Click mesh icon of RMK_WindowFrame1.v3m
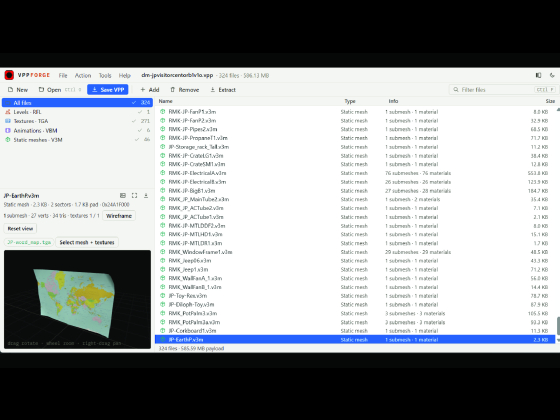The width and height of the screenshot is (560, 420). click(x=163, y=252)
